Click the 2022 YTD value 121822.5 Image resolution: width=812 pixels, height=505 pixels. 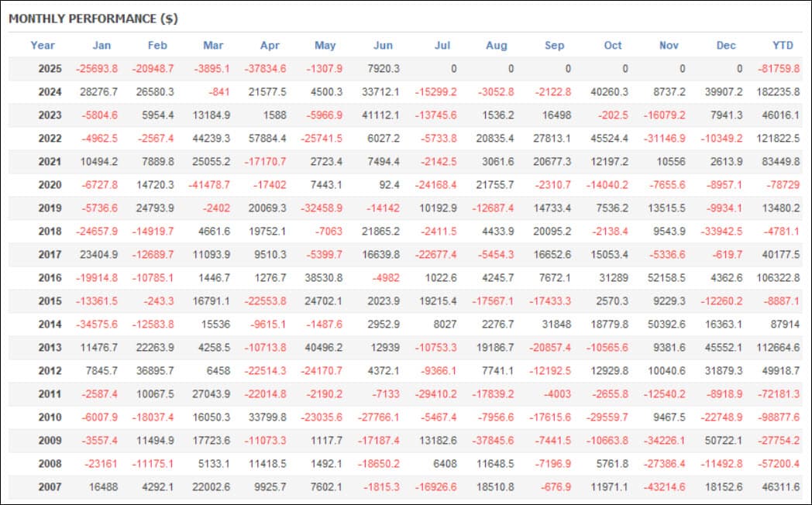pos(778,139)
